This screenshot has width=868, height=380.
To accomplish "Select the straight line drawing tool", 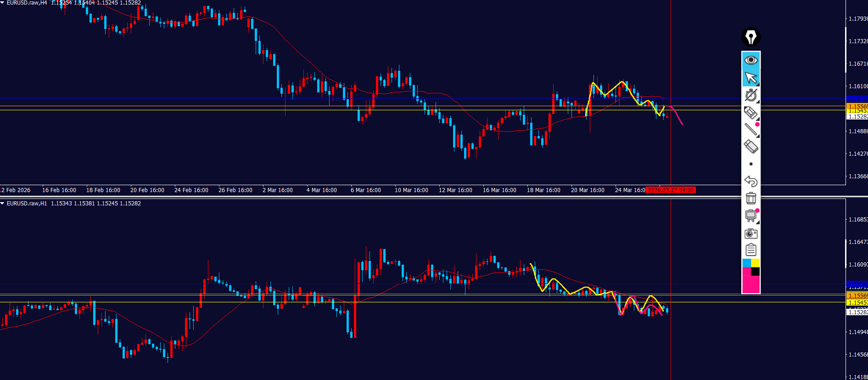I will tap(750, 130).
